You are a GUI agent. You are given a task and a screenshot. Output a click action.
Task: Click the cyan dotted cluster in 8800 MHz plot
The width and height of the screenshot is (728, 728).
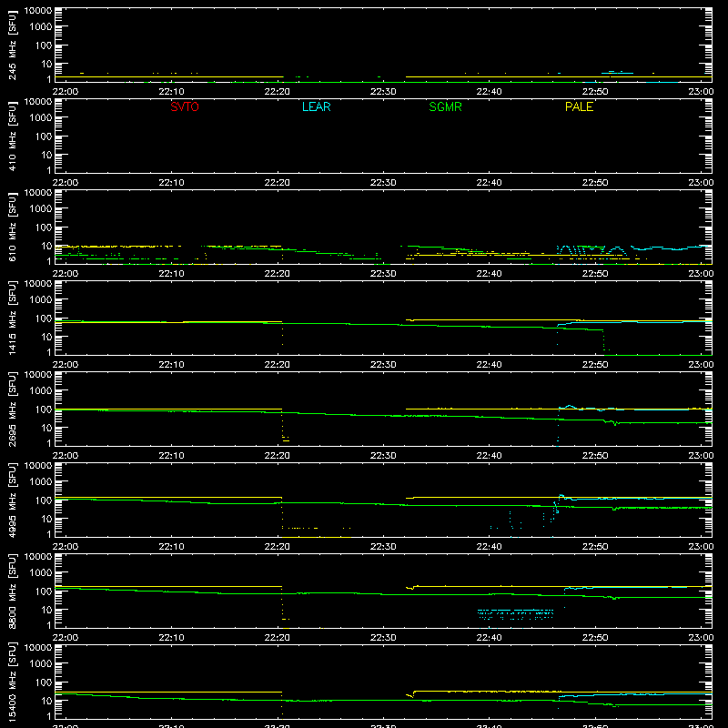pos(515,614)
